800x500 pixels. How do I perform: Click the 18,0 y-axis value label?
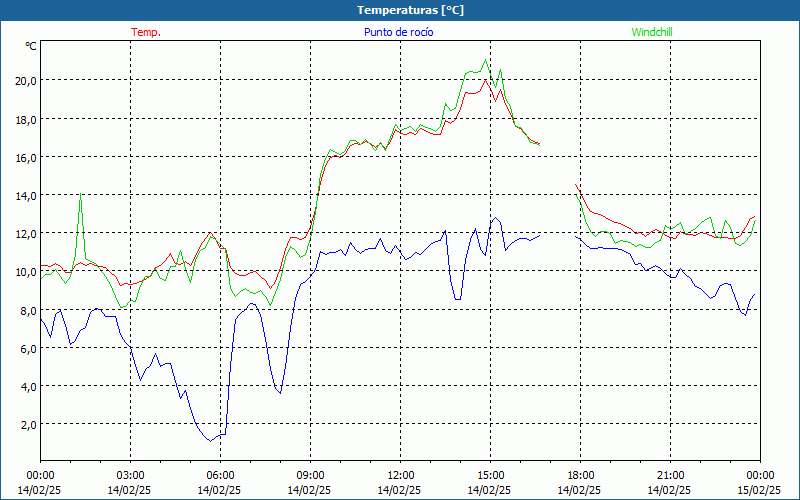pyautogui.click(x=24, y=118)
